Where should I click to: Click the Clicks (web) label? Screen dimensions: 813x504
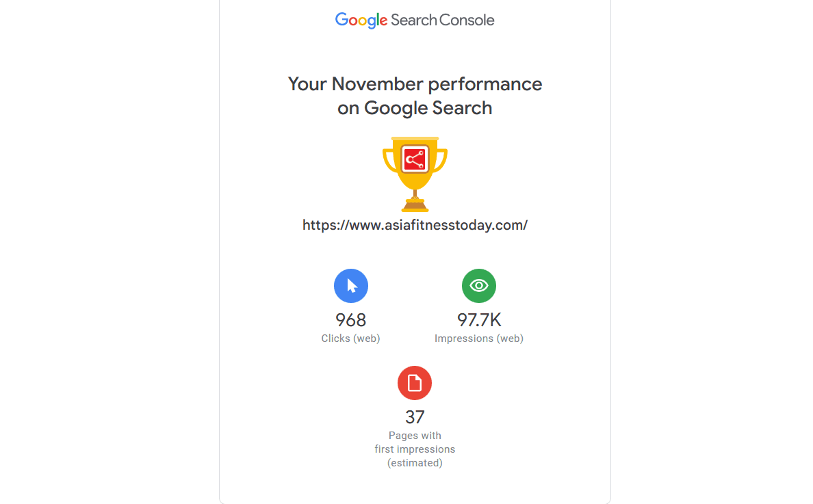350,339
